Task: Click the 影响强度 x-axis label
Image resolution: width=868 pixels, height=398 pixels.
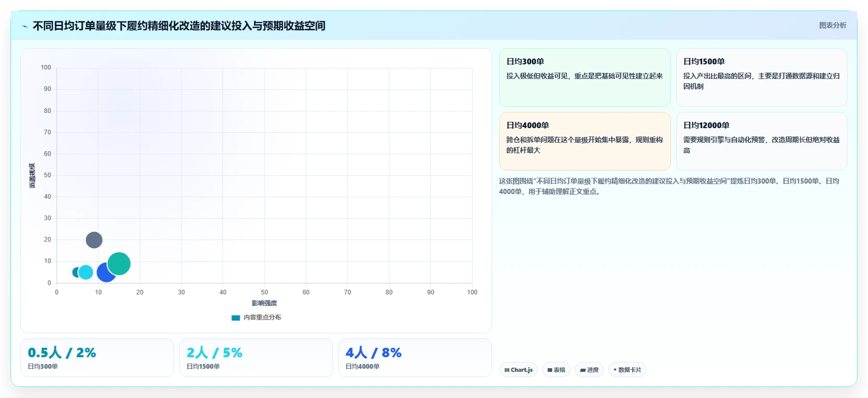Action: click(x=265, y=303)
